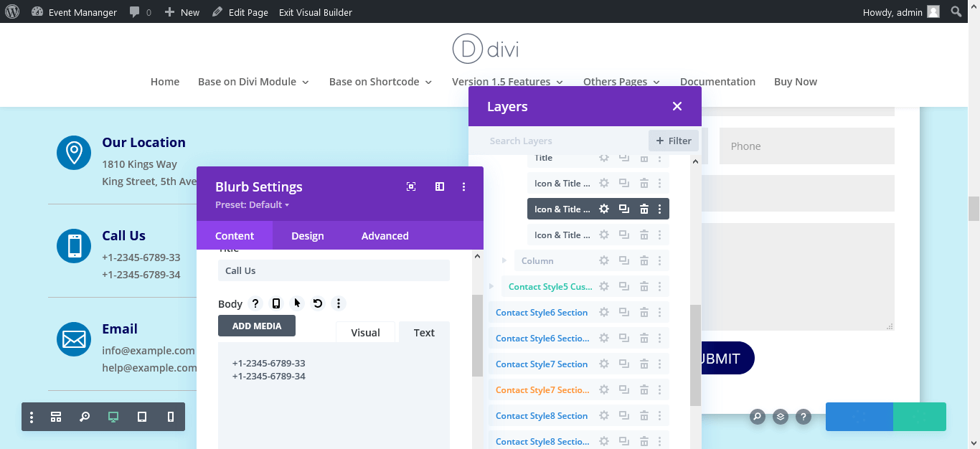
Task: Click the Layers panel scroll up arrow
Action: click(695, 161)
